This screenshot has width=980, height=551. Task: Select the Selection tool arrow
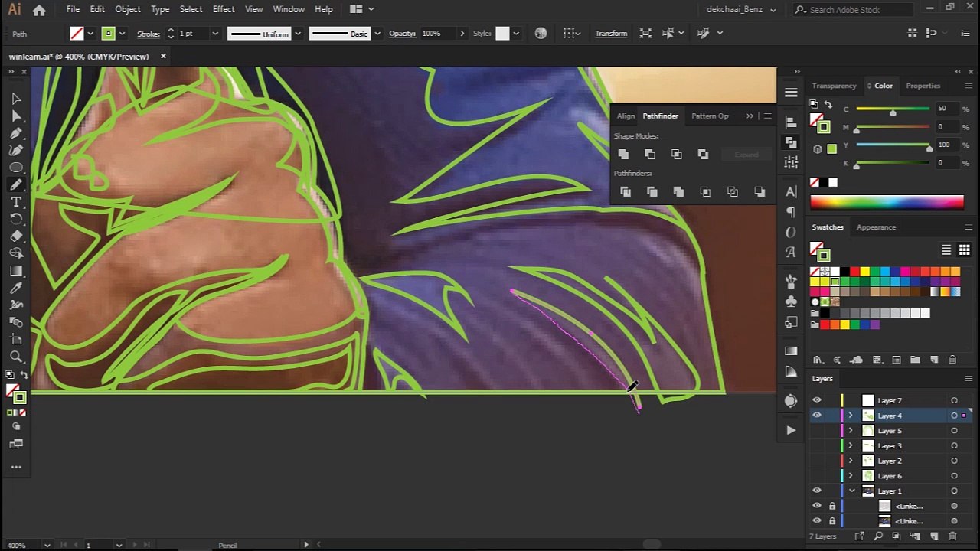pos(16,99)
